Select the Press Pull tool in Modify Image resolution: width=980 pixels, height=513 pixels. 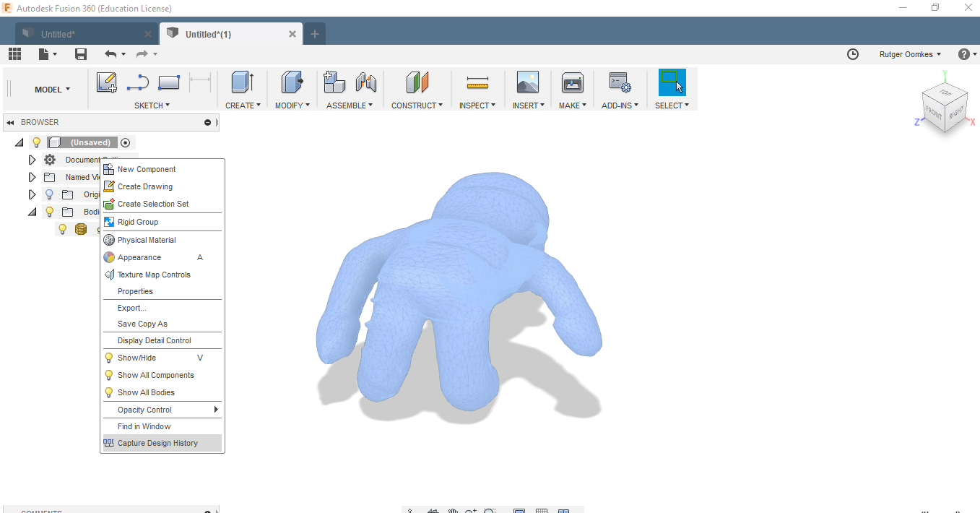(x=292, y=82)
